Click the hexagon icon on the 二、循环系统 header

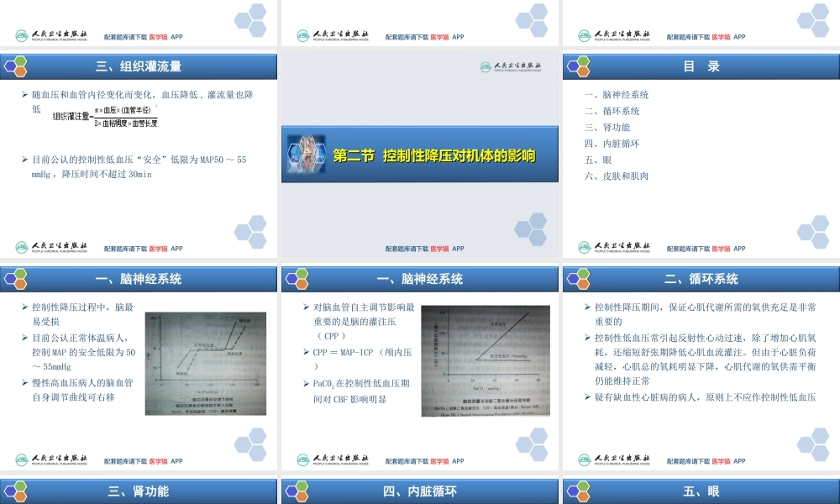click(x=577, y=278)
